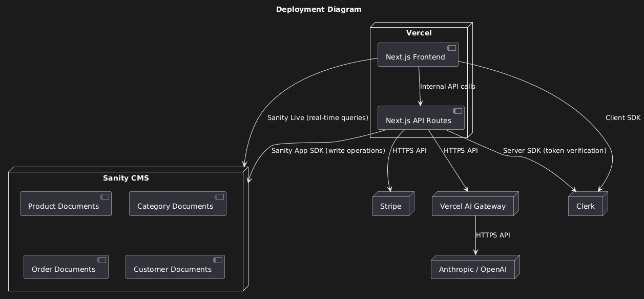
Task: Click the "Server SDK (token verification)" label
Action: pyautogui.click(x=554, y=150)
